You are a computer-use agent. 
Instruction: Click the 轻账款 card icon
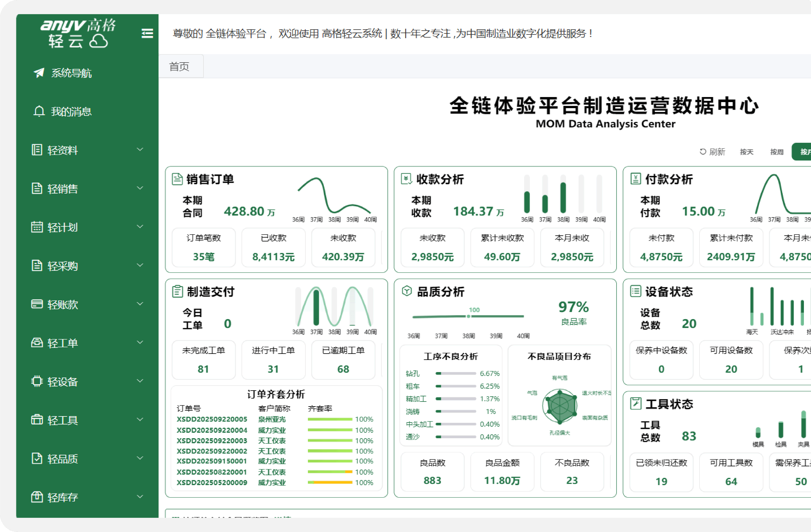tap(37, 304)
